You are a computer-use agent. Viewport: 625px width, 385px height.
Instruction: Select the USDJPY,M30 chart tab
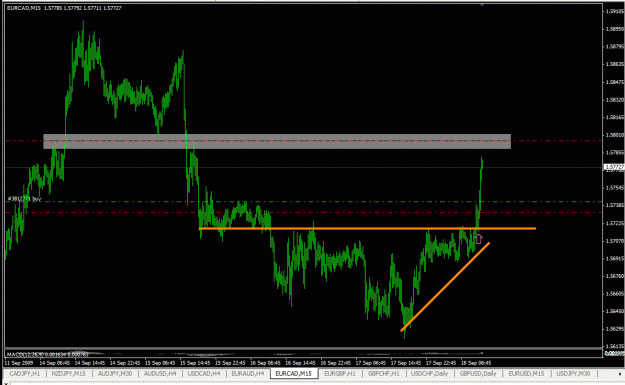point(574,373)
